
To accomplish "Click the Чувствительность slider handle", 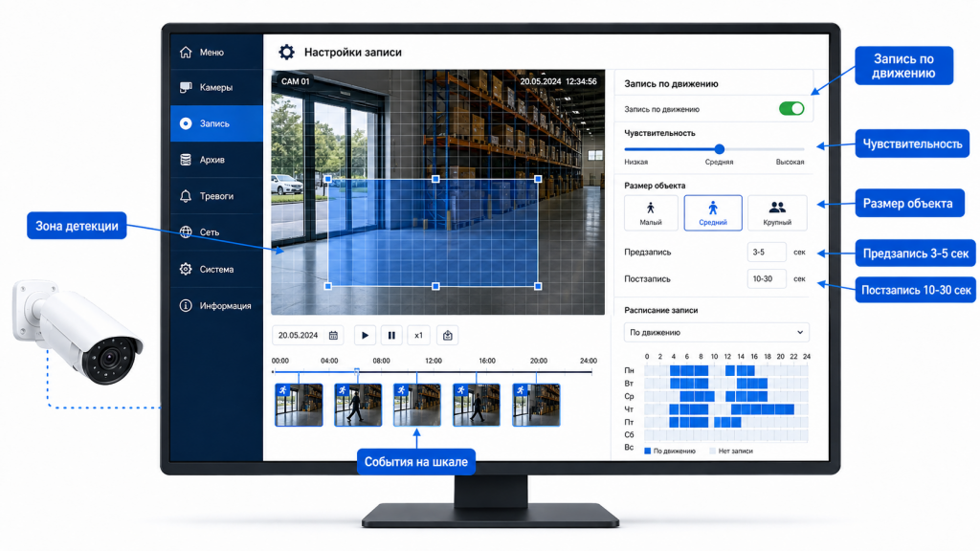I will tap(720, 149).
